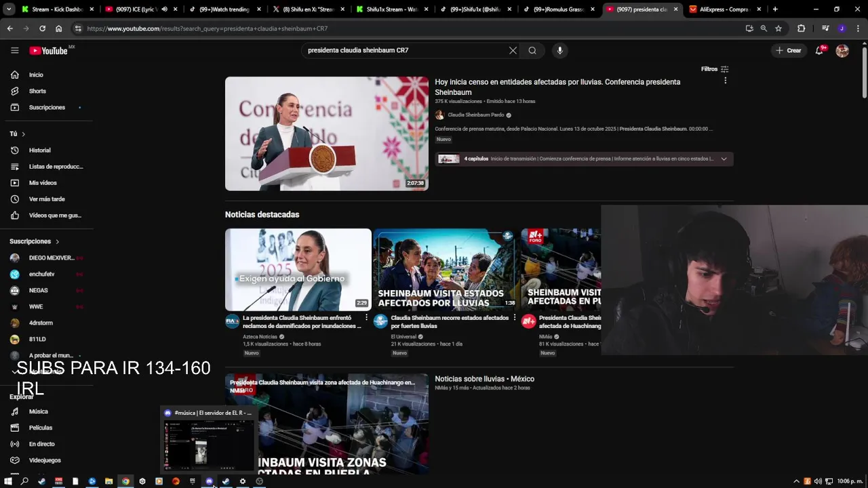Click the address bar URL
The image size is (868, 488).
[x=207, y=28]
